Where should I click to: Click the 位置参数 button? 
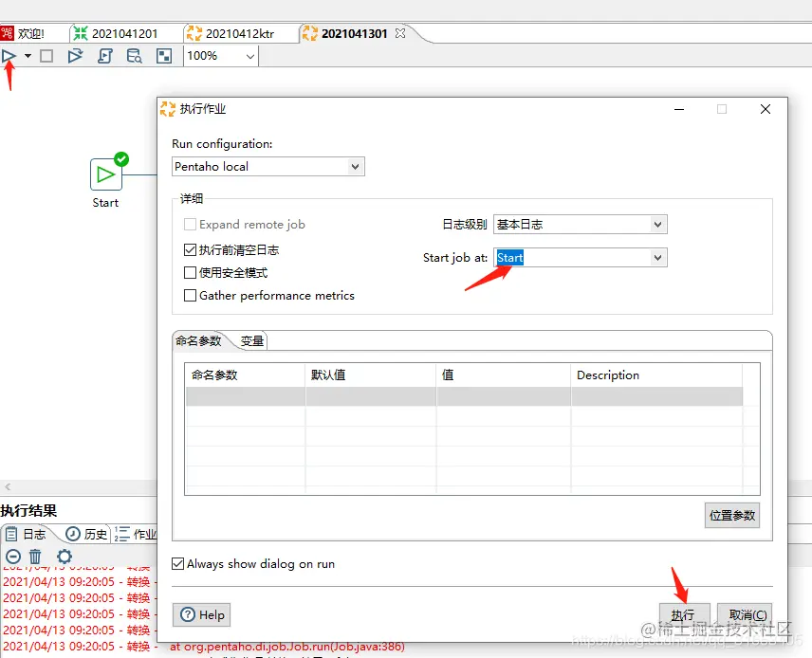[x=732, y=515]
